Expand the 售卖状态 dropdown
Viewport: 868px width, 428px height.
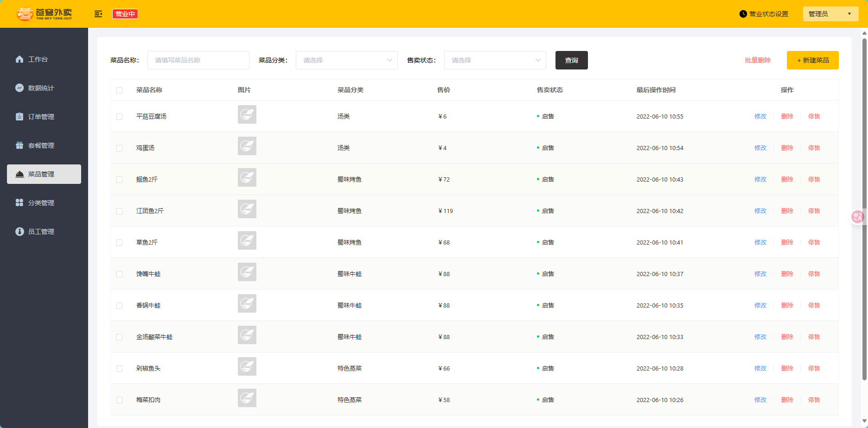pos(495,60)
